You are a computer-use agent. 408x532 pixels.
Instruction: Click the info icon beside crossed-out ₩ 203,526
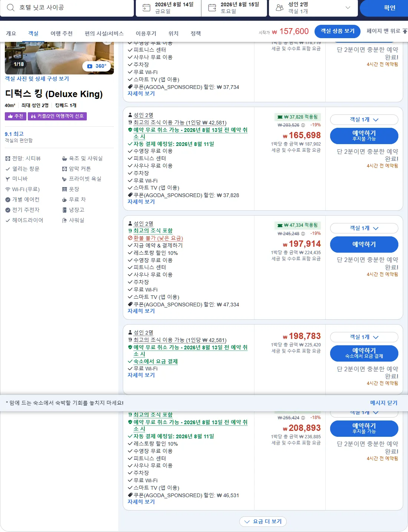tap(303, 125)
